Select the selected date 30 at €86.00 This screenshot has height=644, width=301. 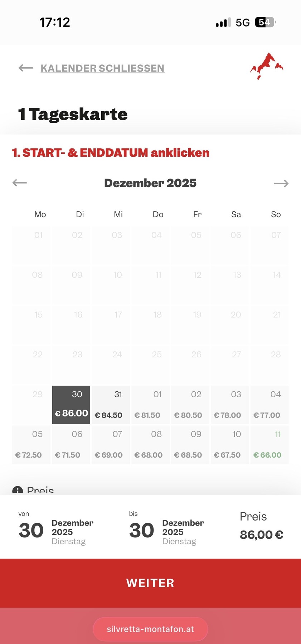(71, 405)
